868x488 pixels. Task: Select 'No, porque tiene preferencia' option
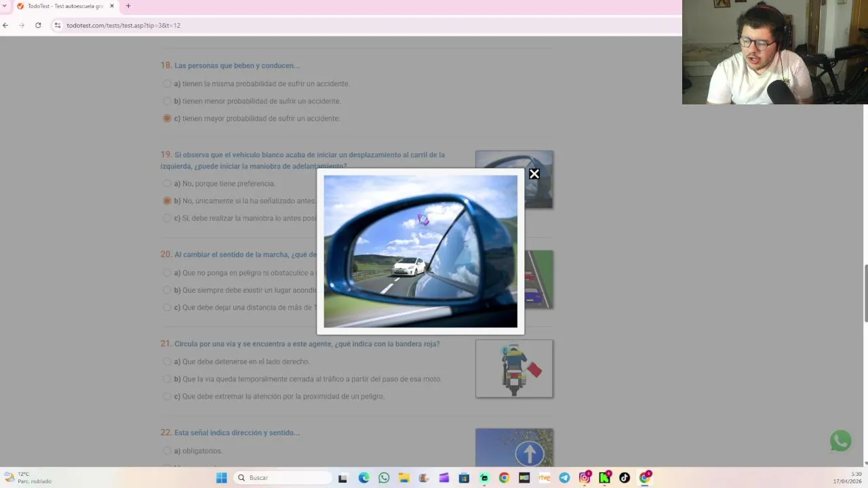[167, 184]
